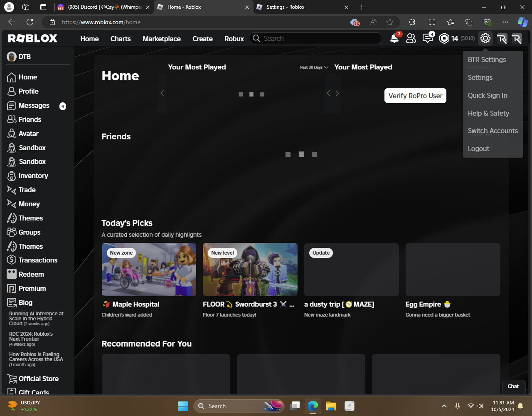Click the browser refresh icon
532x416 pixels.
[30, 22]
